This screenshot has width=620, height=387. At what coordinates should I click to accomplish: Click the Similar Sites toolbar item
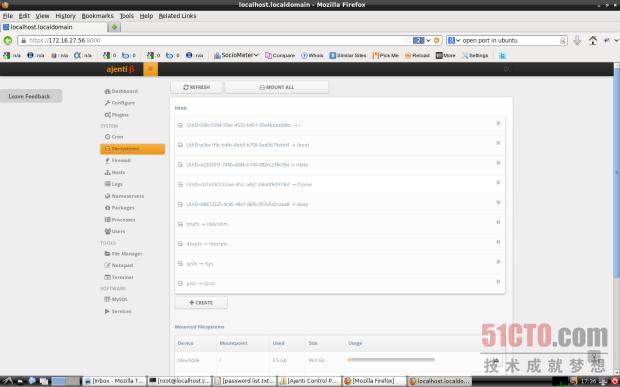(348, 55)
